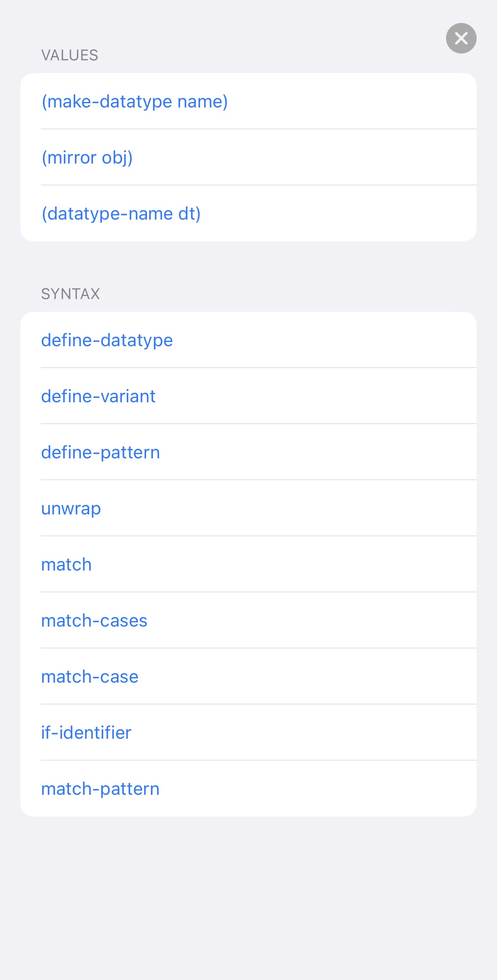497x980 pixels.
Task: Tap the match-case entry
Action: pos(248,676)
